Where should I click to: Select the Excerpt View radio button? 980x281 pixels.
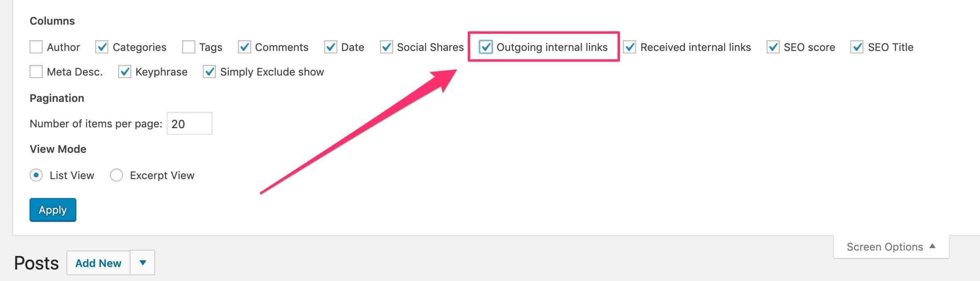pos(117,175)
